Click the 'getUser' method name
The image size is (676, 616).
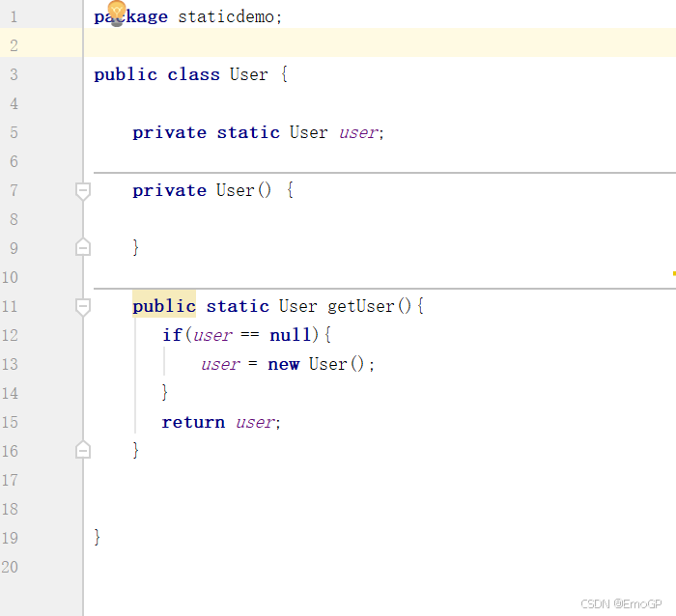tap(361, 306)
